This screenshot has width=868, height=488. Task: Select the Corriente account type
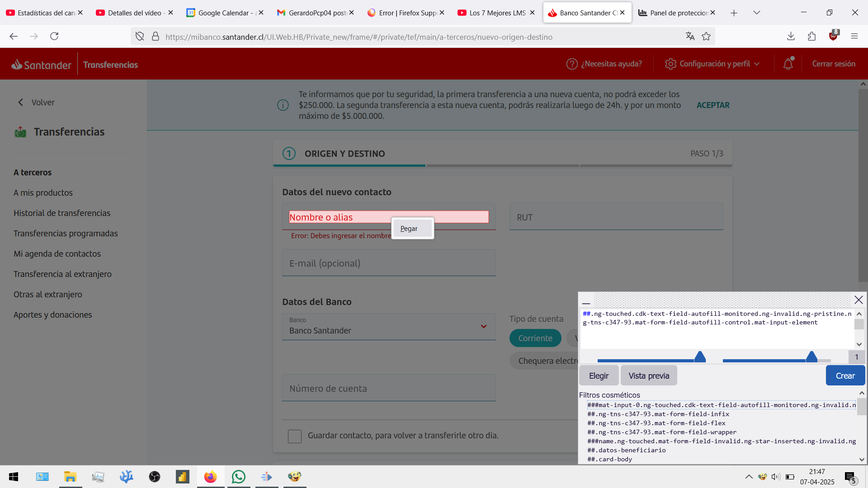click(x=535, y=338)
